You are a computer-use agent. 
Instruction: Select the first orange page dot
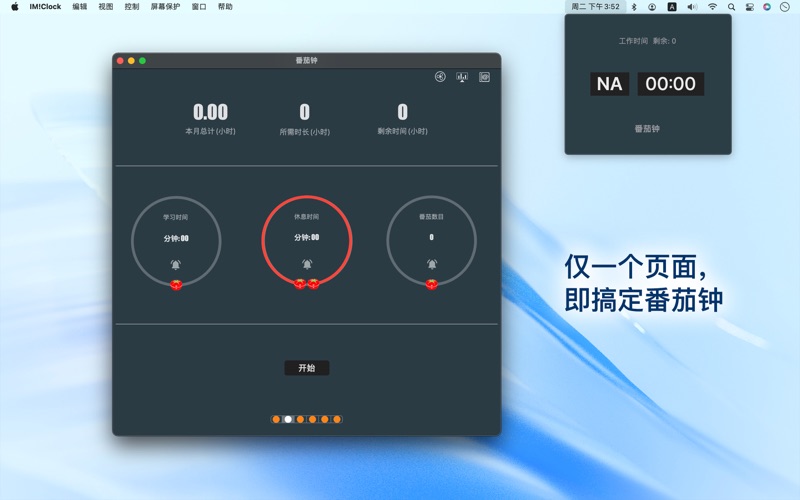tap(276, 419)
